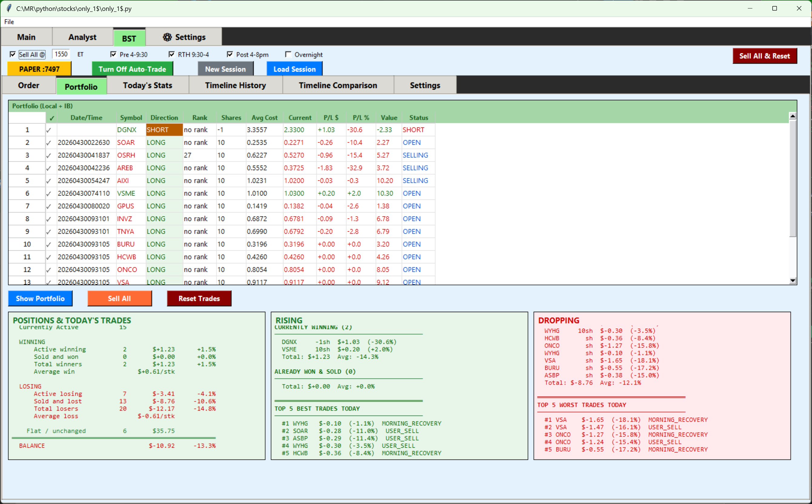Select the BST tab
Image resolution: width=812 pixels, height=504 pixels.
point(129,38)
